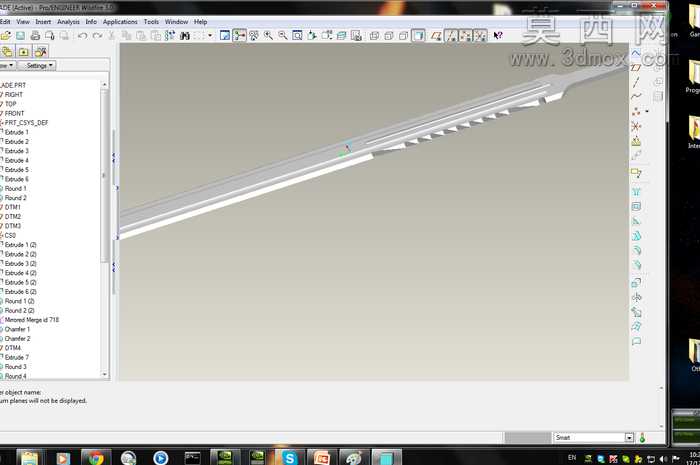Open the Analysis menu
This screenshot has width=700, height=465.
68,22
